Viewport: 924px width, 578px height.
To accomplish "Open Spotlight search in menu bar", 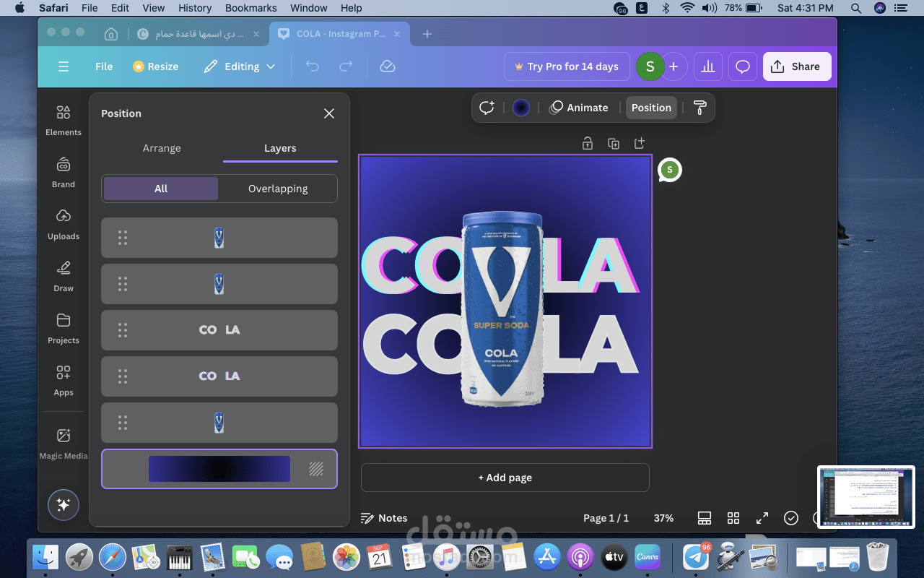I will tap(856, 8).
